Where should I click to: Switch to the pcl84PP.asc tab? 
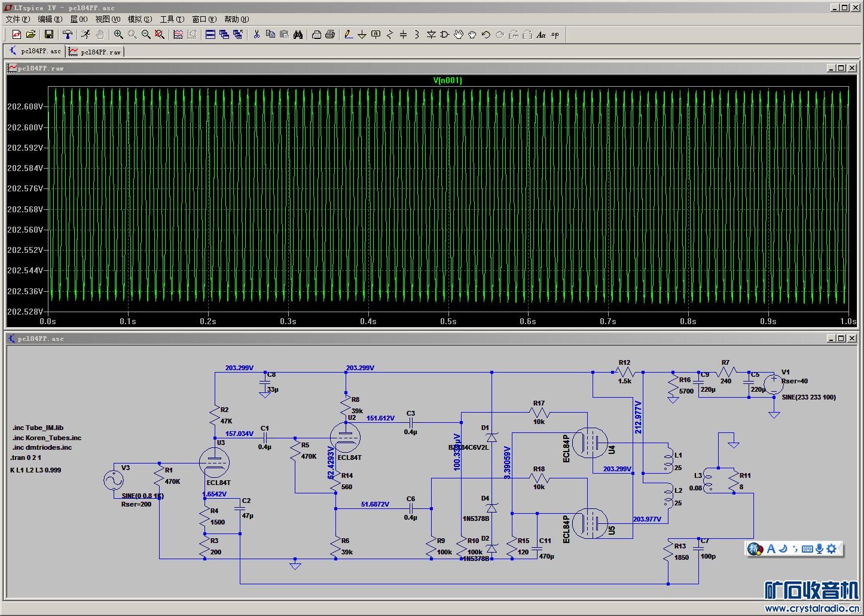pyautogui.click(x=35, y=51)
